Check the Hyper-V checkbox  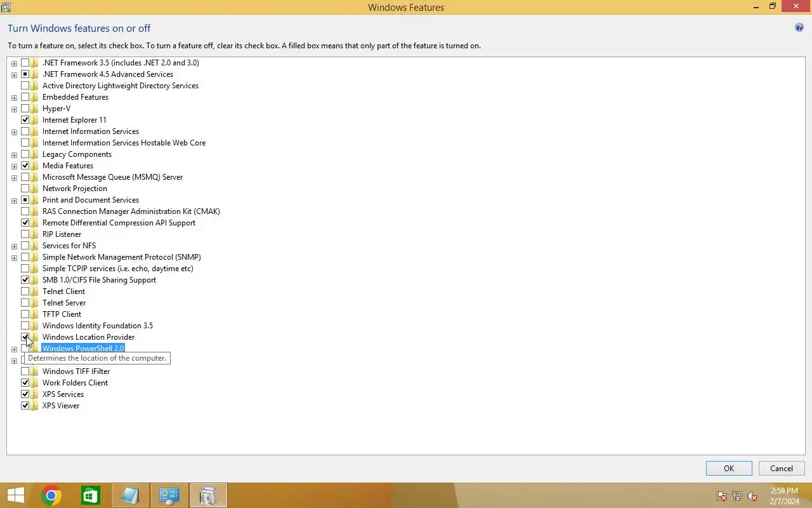(25, 109)
